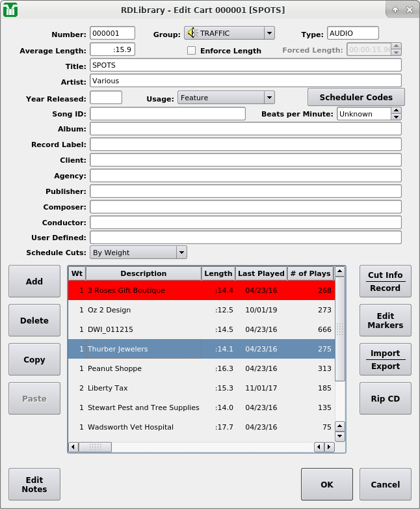Select the red 3 Roses Gift Boutique cut
The image size is (420, 509).
coord(202,290)
